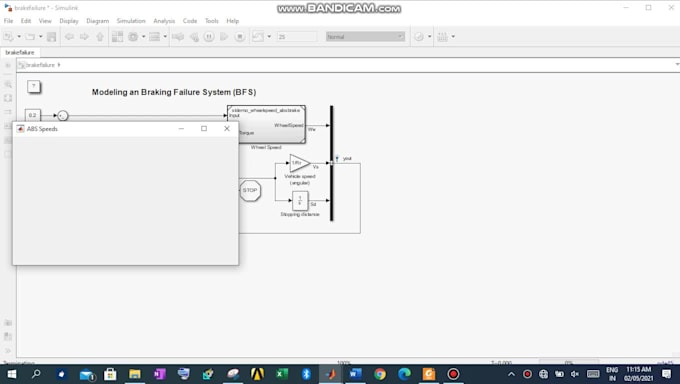Click the Zoom tool in the palette

(8, 84)
